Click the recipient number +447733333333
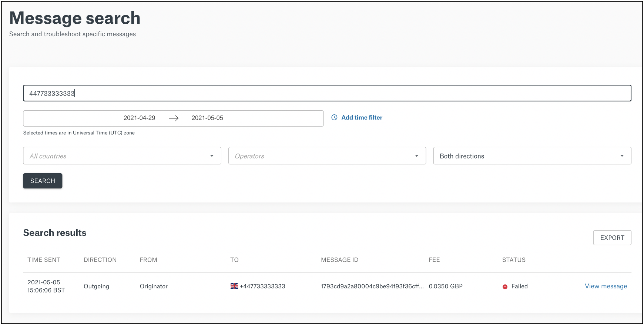This screenshot has width=644, height=325. coord(262,286)
